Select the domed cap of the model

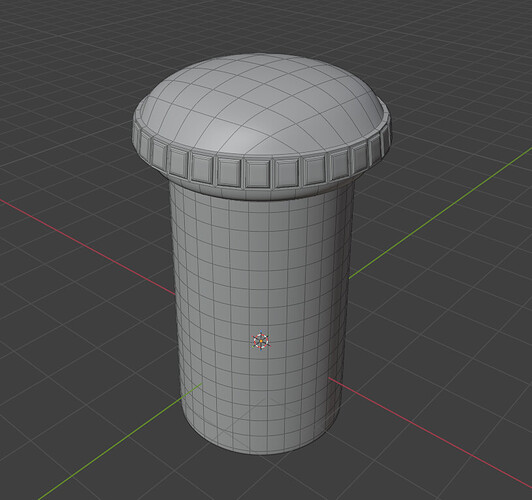coord(261,103)
